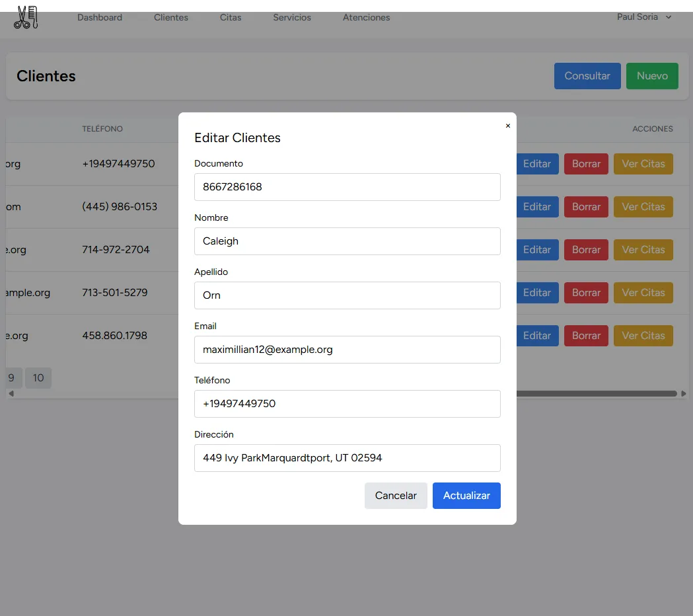Close the Editar Clientes dialog

click(507, 126)
